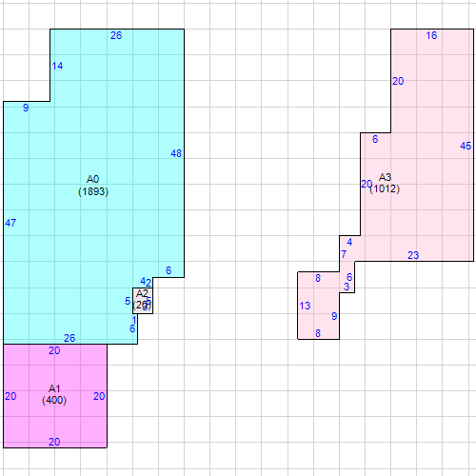
Task: Click the 26 dimension on A0's bottom edge
Action: tap(69, 338)
